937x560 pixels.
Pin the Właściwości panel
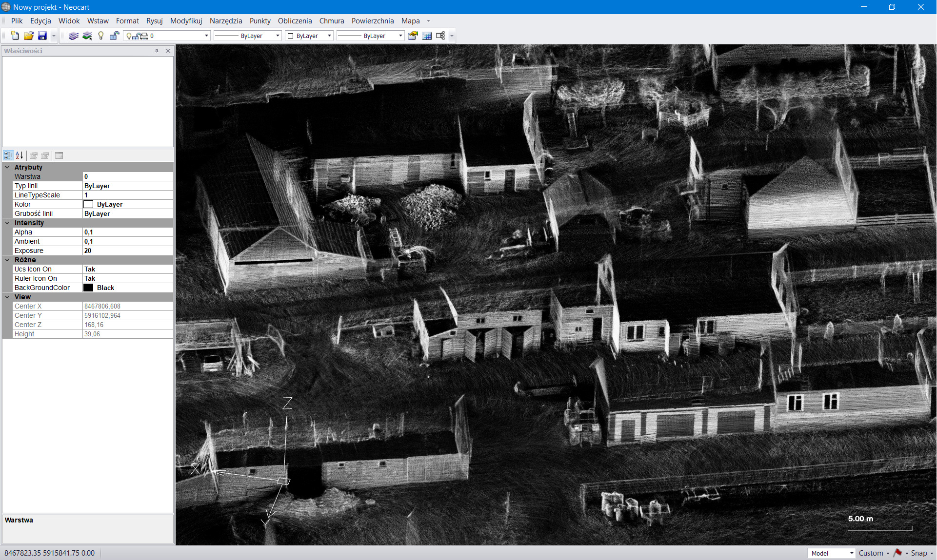point(157,51)
